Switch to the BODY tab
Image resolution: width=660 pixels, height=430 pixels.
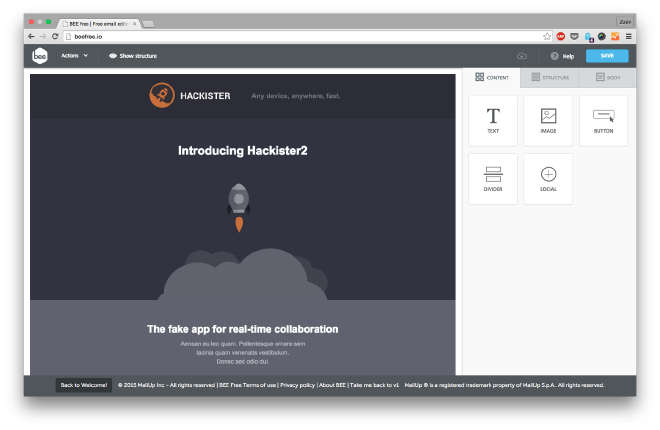[x=608, y=77]
